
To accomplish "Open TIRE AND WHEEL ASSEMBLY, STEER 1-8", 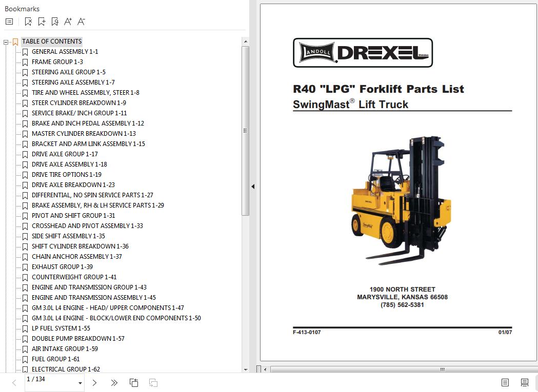I will tap(86, 93).
